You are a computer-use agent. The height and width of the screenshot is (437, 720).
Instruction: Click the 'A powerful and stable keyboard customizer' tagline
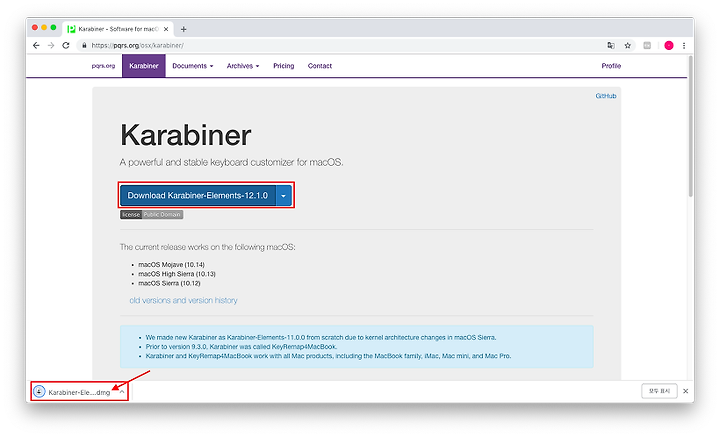coord(231,162)
